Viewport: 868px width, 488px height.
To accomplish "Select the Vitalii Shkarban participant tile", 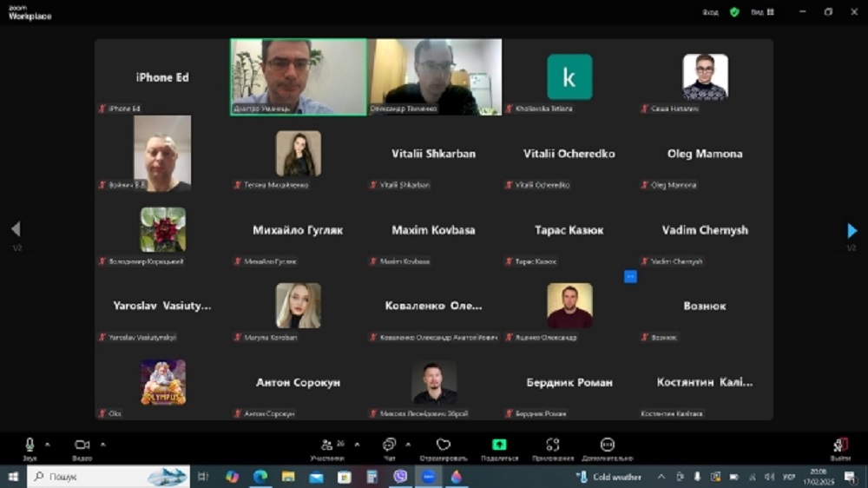I will pos(433,154).
